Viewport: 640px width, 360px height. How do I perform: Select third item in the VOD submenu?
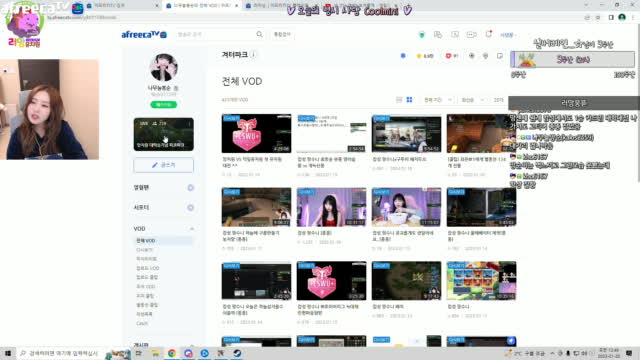pos(146,259)
